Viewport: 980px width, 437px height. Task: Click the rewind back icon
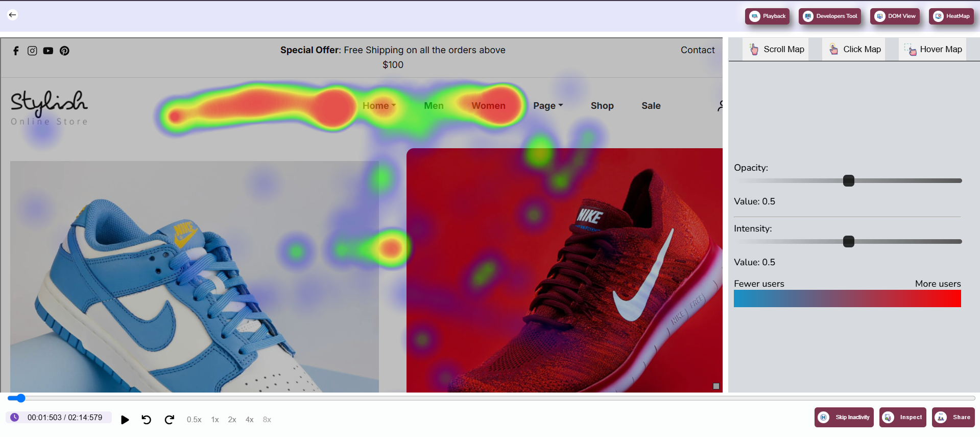[147, 420]
